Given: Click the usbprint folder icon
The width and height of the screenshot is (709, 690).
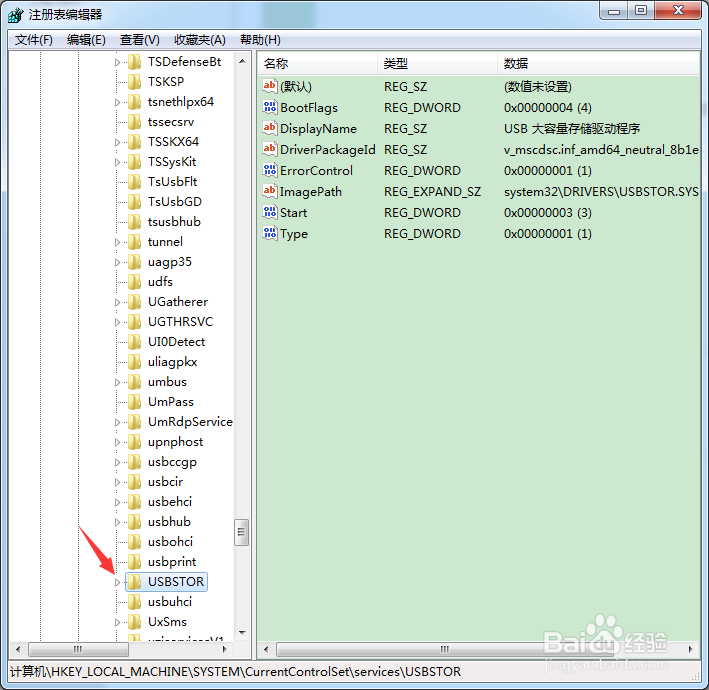Looking at the screenshot, I should 134,562.
